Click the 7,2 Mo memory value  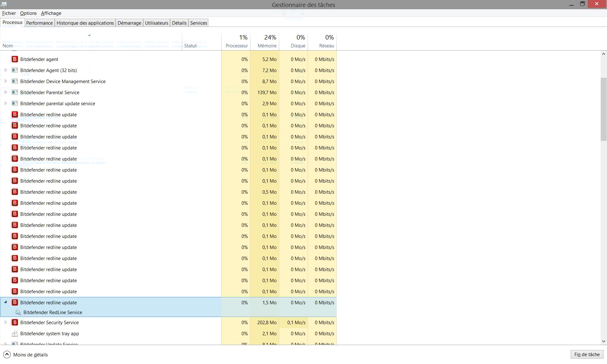click(269, 70)
